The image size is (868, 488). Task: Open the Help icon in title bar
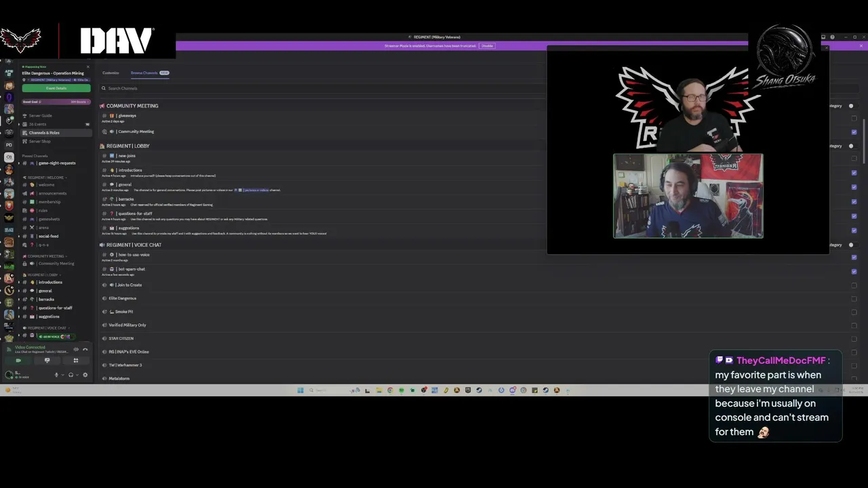(832, 37)
